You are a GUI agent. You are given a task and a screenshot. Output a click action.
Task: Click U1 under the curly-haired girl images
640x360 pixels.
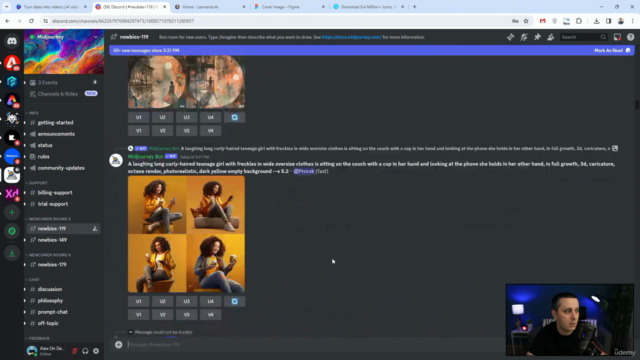(138, 301)
